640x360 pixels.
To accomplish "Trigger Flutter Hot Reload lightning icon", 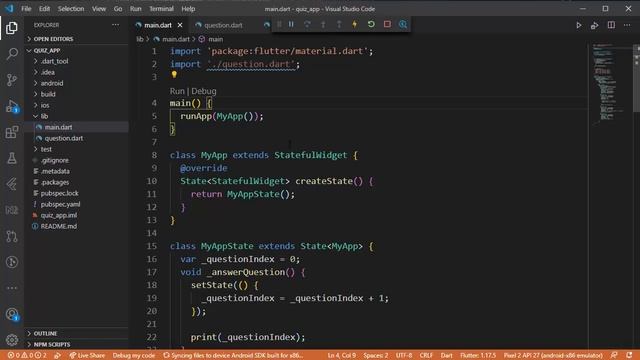I will click(x=355, y=24).
